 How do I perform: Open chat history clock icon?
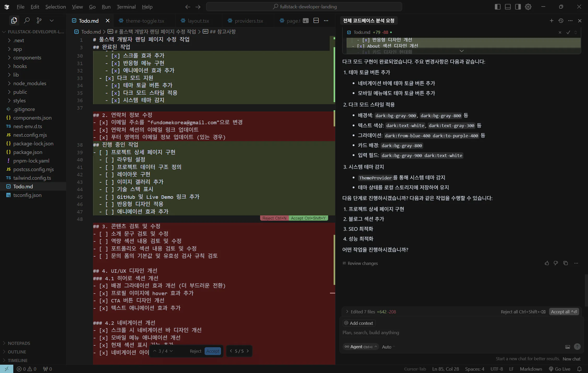coord(561,21)
